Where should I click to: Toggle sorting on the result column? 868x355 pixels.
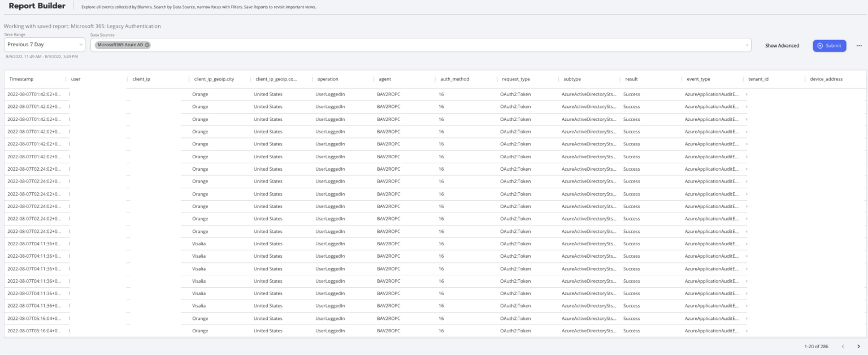(631, 79)
